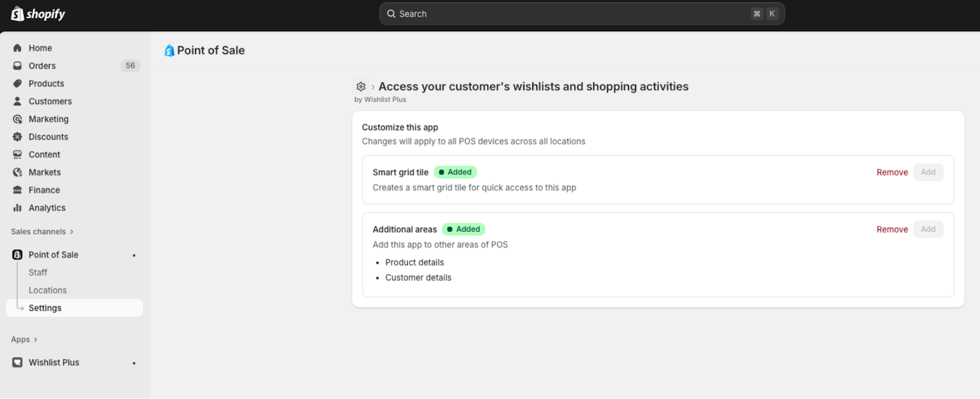Open Locations under Point of Sale
The height and width of the screenshot is (399, 980).
click(x=48, y=290)
